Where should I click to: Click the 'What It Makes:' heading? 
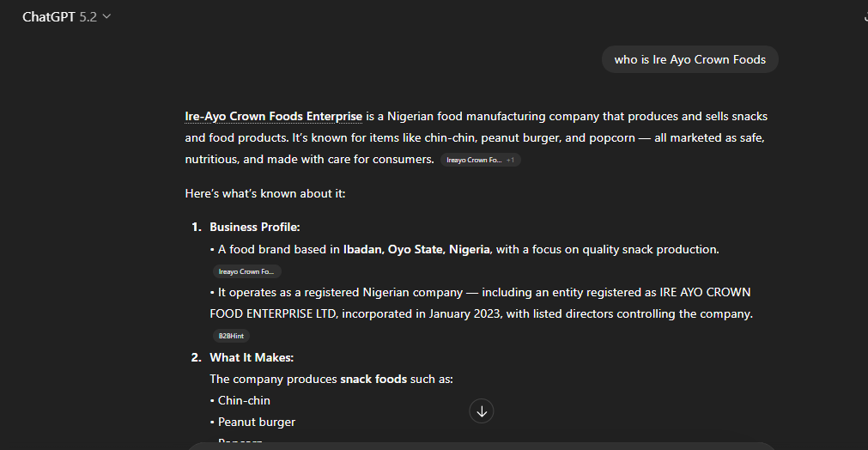252,357
